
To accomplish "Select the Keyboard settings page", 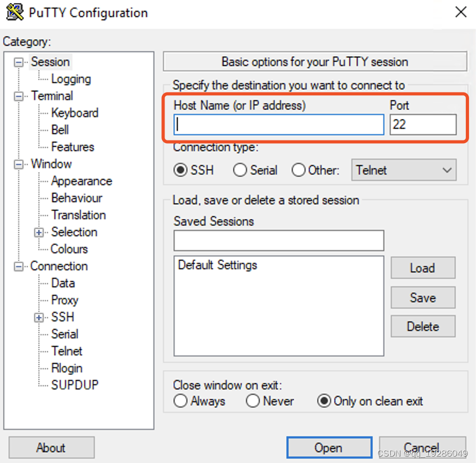I will (75, 113).
